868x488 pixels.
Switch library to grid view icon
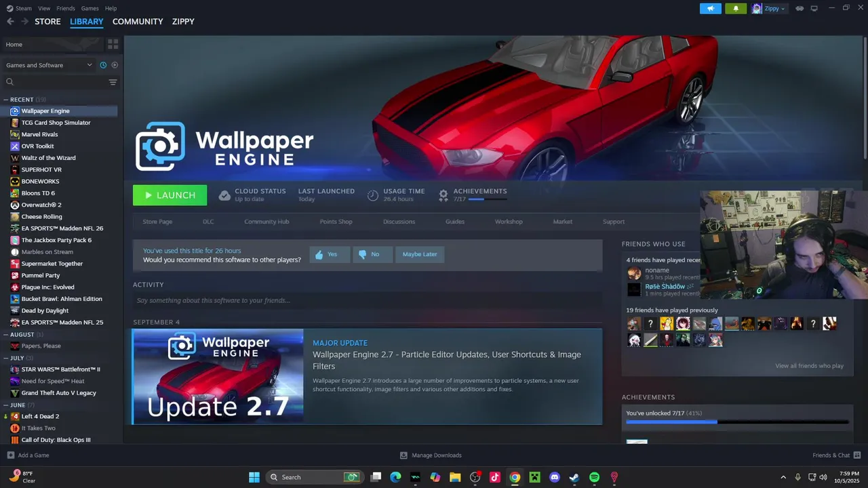pyautogui.click(x=113, y=44)
